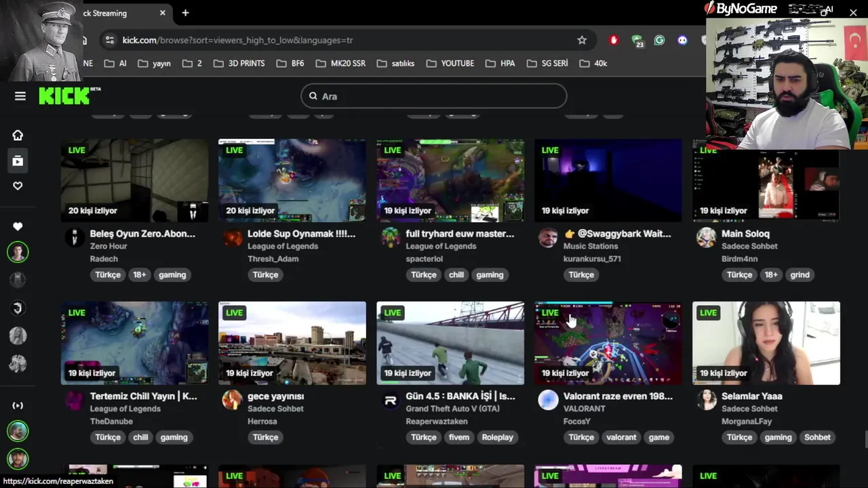Open the blue robot-face extension icon
Screen dimensions: 868x488
click(x=682, y=40)
